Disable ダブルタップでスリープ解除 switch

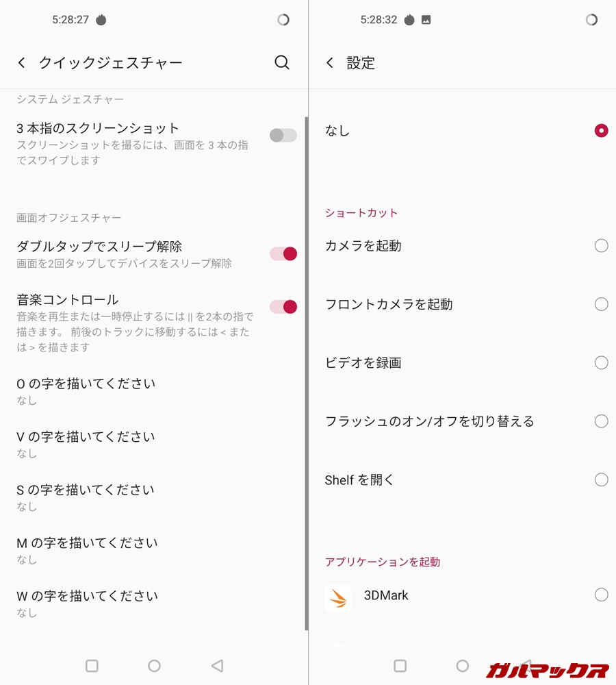click(283, 253)
